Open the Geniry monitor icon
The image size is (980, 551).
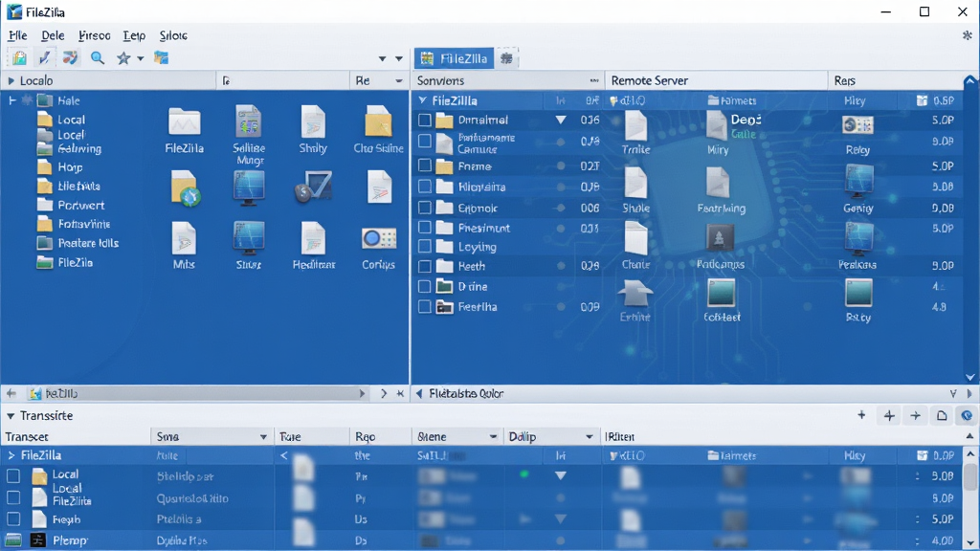(858, 189)
